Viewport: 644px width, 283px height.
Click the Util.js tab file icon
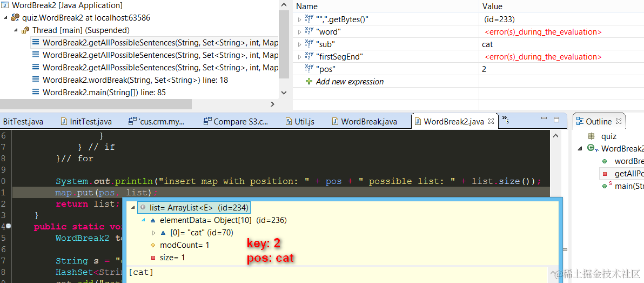coord(289,121)
